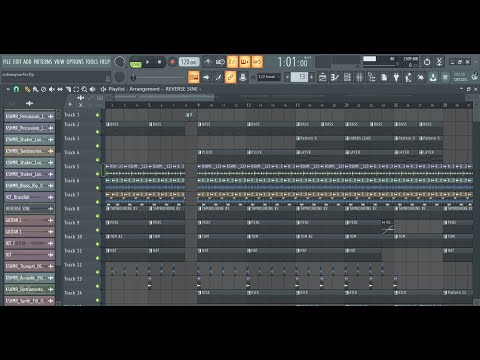480x360 pixels.
Task: Select the Draw pencil tool
Action: pos(27,89)
